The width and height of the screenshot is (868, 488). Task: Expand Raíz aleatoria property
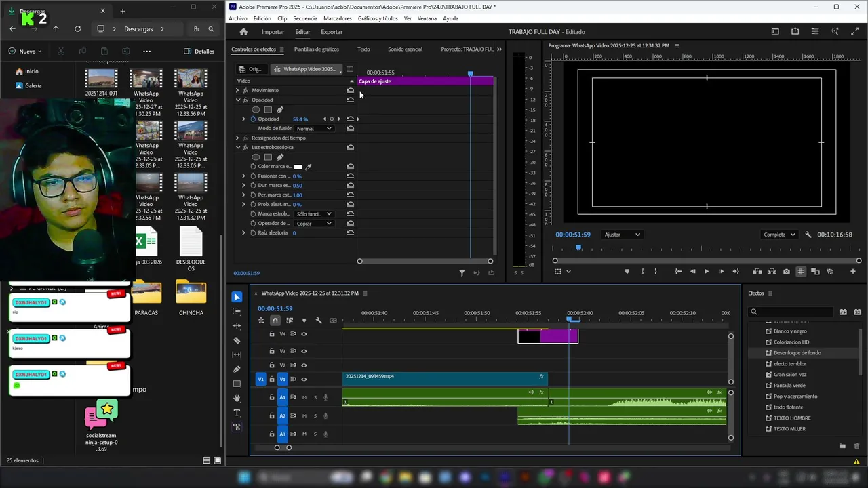tap(243, 232)
